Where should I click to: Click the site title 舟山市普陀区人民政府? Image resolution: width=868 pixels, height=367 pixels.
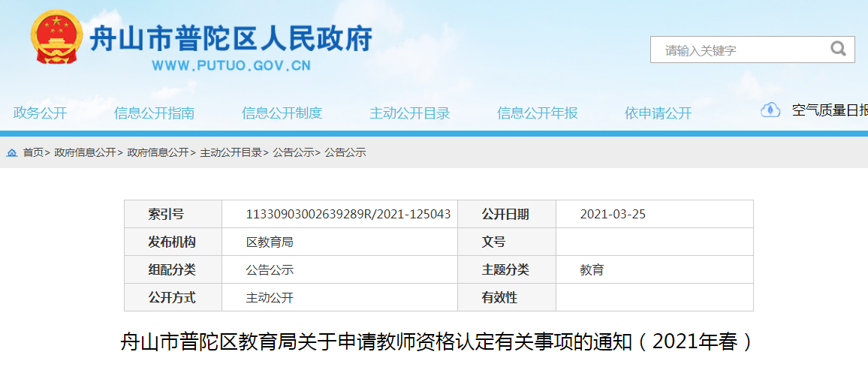(231, 38)
